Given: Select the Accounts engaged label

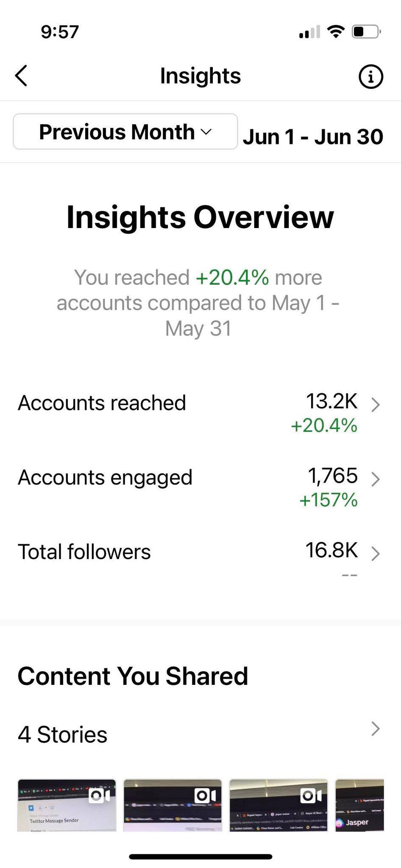Looking at the screenshot, I should [x=105, y=478].
